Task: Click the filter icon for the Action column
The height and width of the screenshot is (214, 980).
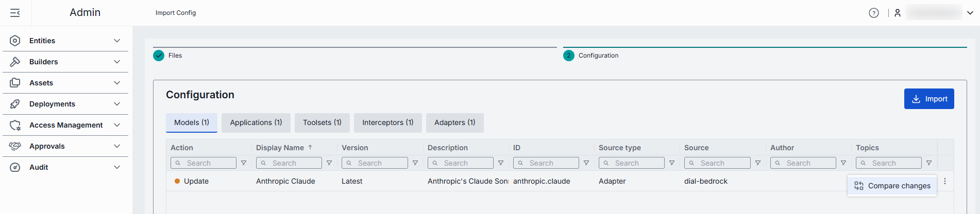Action: [244, 163]
